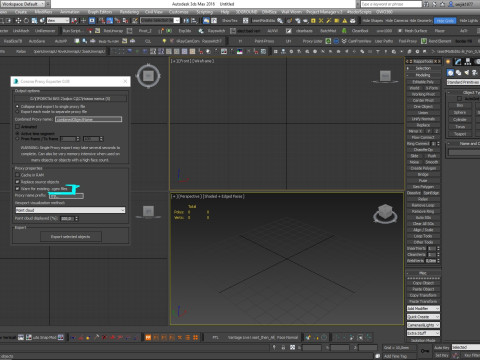Click the keyword search field in the title bar
Viewport: 480px width, 360px height.
click(x=391, y=4)
